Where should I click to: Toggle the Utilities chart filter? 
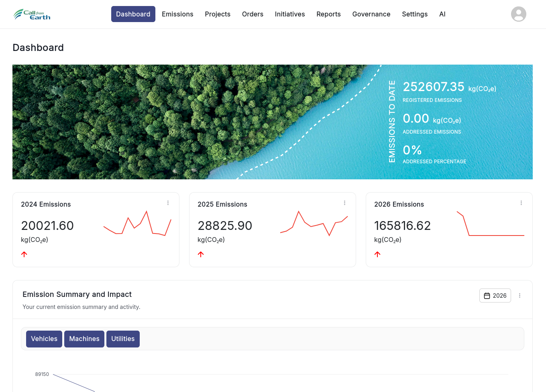click(x=123, y=339)
